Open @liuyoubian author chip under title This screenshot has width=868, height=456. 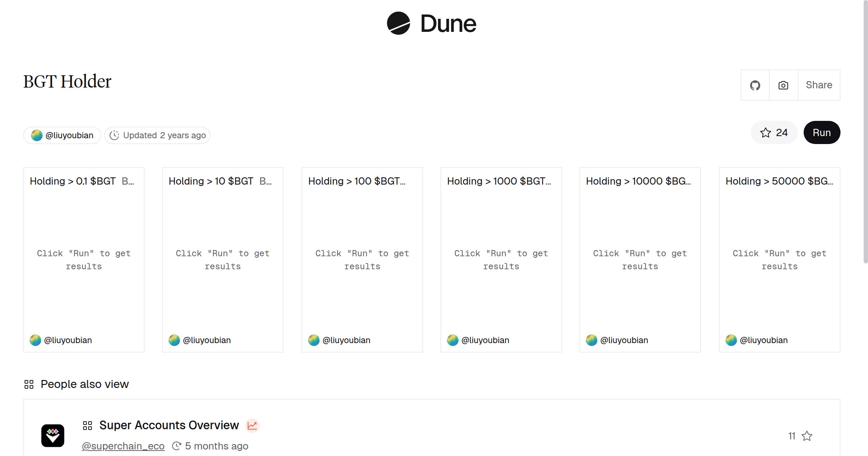coord(62,135)
